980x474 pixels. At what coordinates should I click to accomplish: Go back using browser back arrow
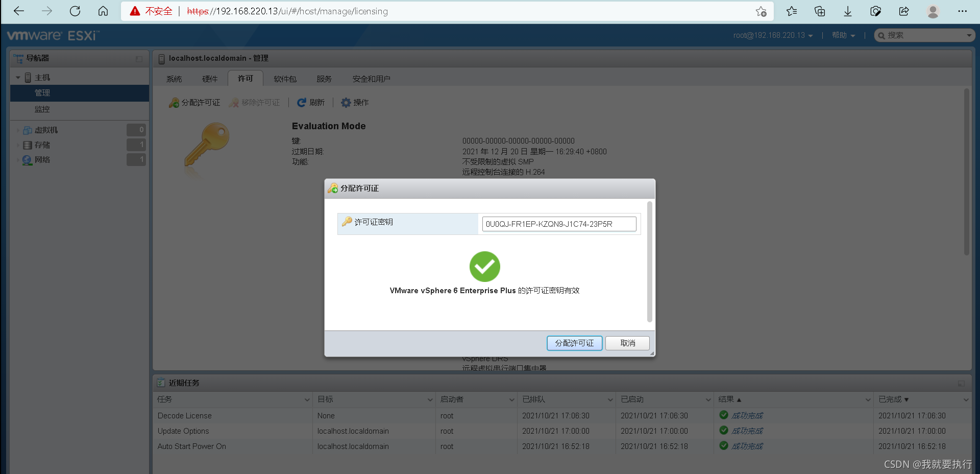pos(19,11)
